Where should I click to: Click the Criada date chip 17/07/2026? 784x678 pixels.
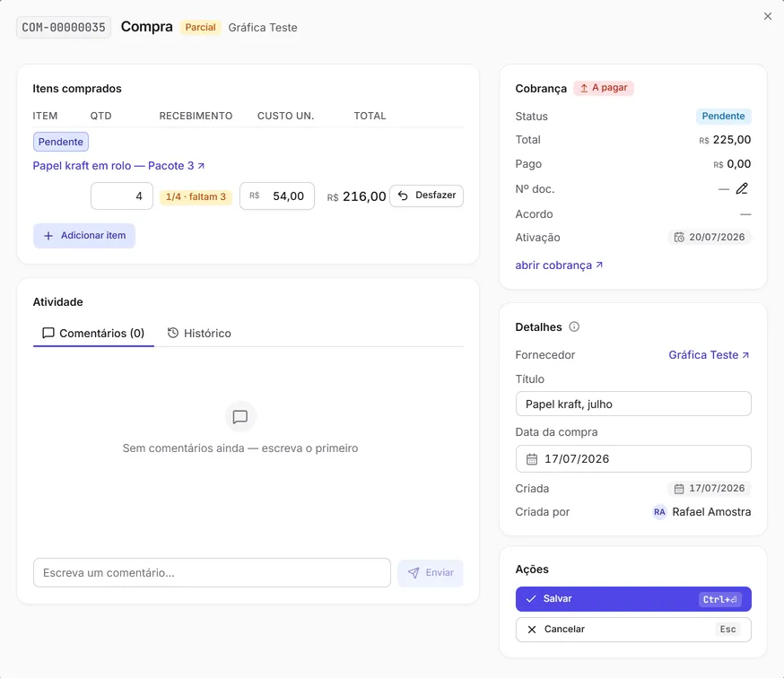point(709,489)
